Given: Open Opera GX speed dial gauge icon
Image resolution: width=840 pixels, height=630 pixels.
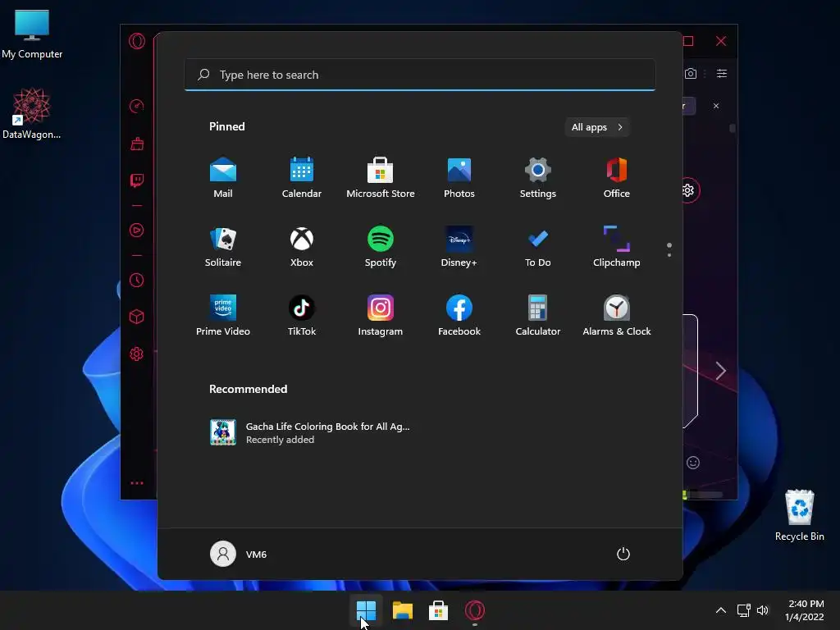Looking at the screenshot, I should [x=137, y=106].
